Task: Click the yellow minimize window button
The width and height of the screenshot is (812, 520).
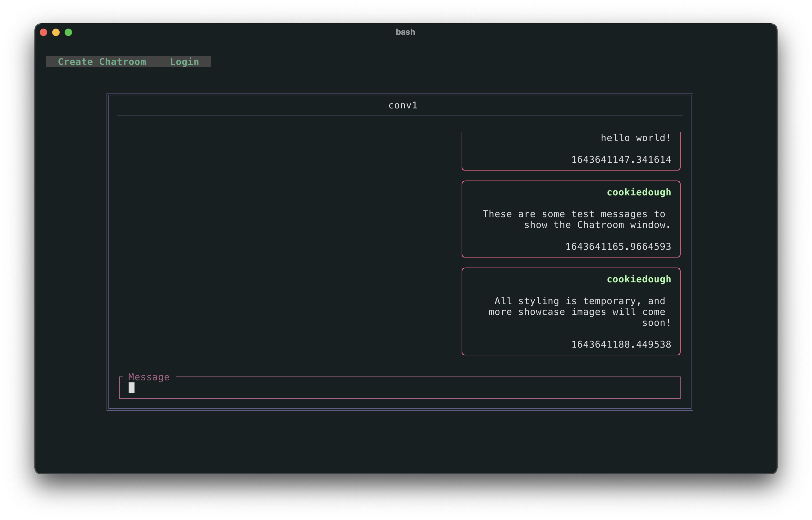Action: click(x=56, y=32)
